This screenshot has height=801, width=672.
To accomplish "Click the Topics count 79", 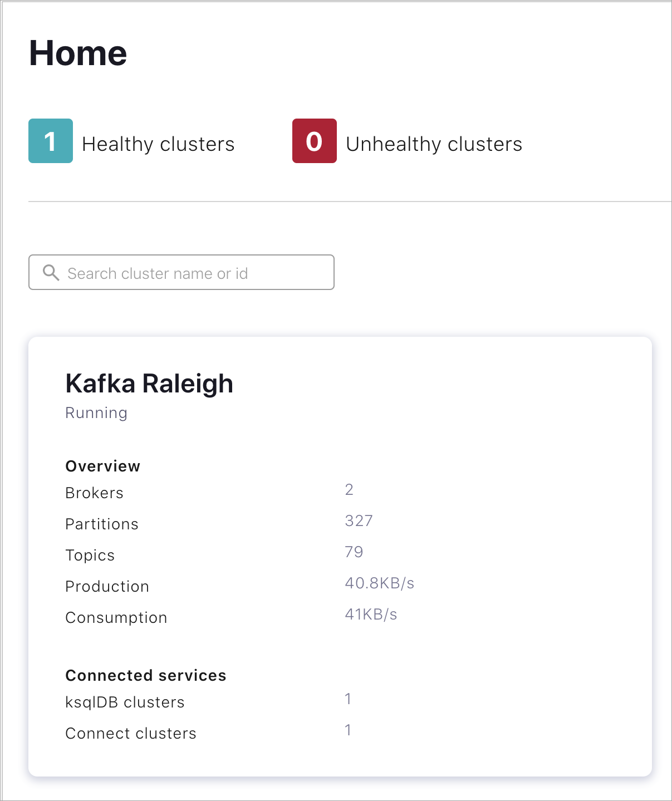I will (354, 552).
